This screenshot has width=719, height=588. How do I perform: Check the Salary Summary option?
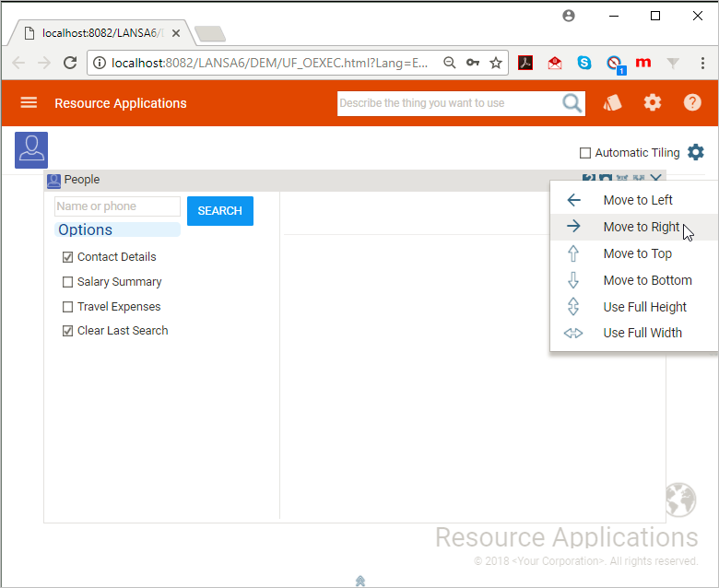pos(67,282)
